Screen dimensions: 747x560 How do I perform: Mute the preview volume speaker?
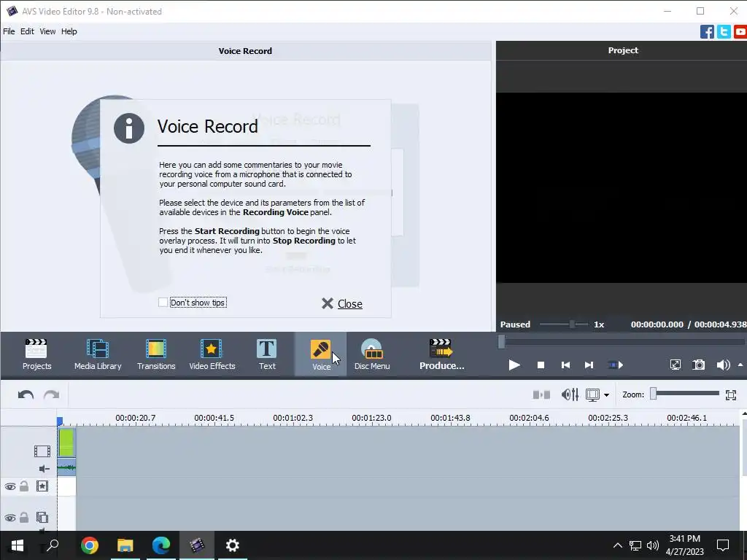723,365
